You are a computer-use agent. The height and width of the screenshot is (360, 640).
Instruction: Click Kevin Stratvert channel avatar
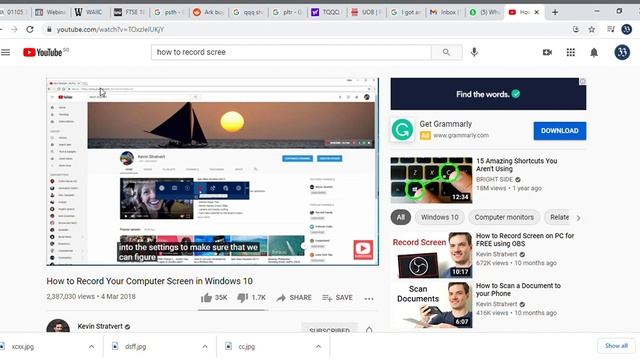pos(58,326)
